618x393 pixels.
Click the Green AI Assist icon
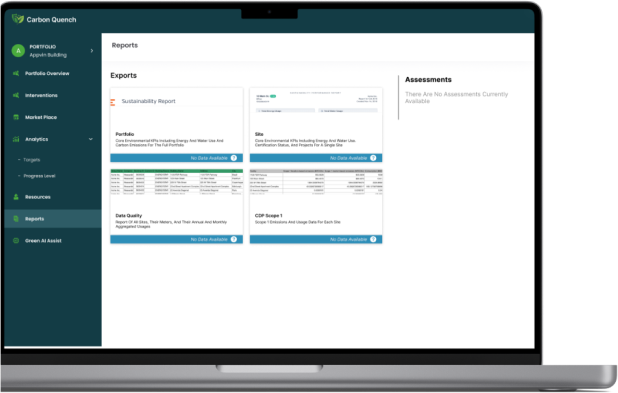click(16, 240)
